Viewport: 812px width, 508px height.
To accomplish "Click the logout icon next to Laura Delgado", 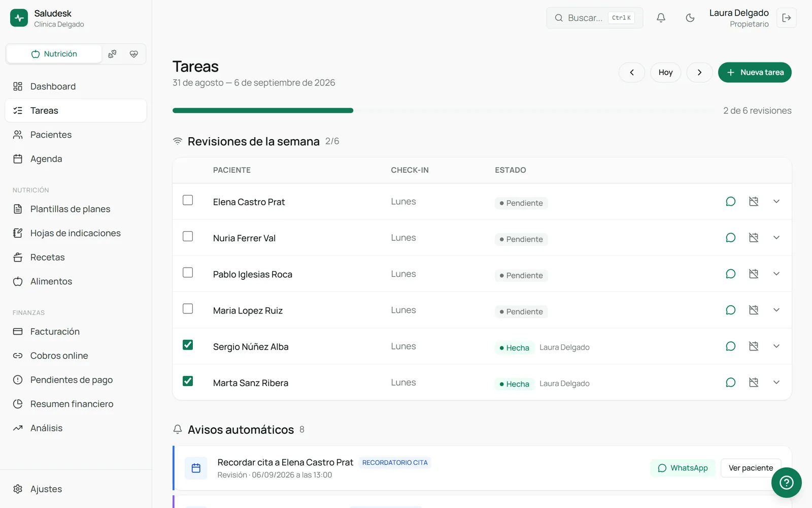I will tap(787, 18).
